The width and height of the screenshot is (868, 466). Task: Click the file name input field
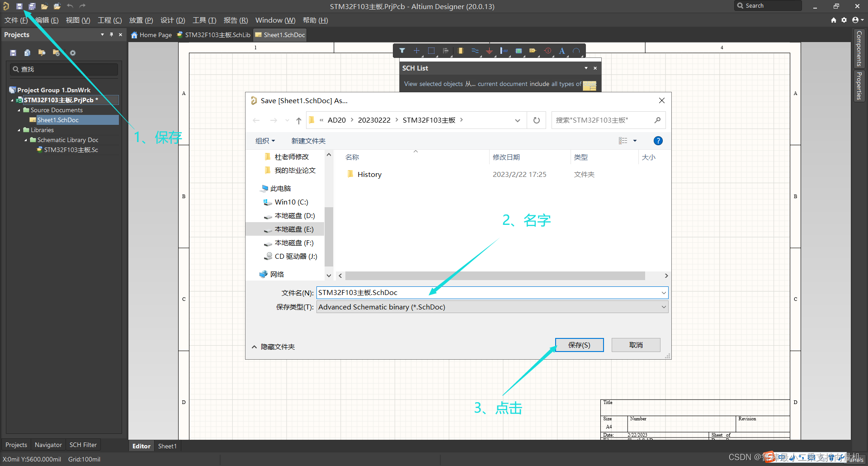coord(488,293)
